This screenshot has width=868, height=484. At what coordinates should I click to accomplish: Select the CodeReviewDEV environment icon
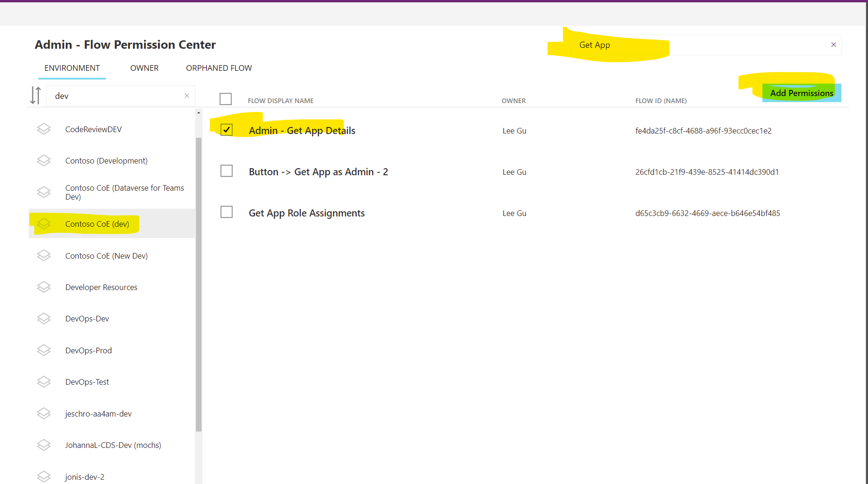44,129
